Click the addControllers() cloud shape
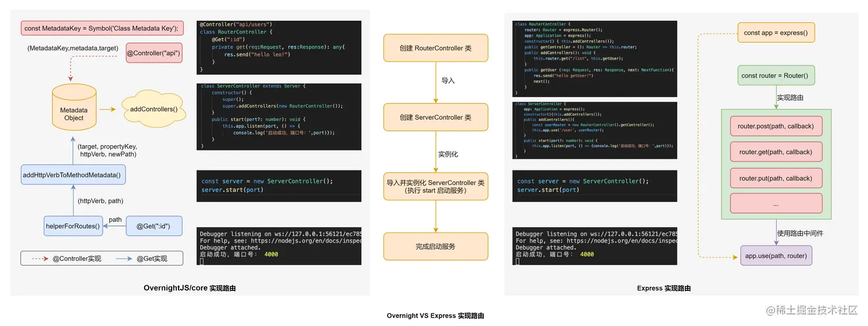Screen dimensions: 868x326 [x=154, y=109]
